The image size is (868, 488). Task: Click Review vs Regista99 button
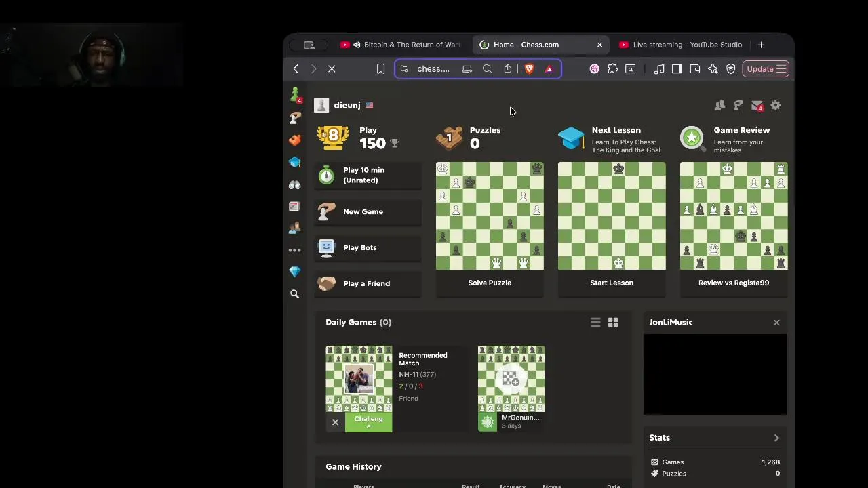click(734, 283)
